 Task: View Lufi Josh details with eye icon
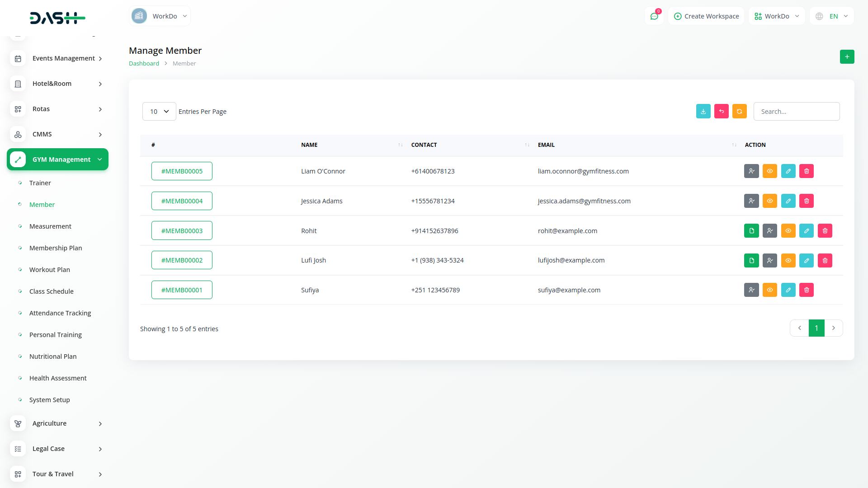tap(788, 261)
